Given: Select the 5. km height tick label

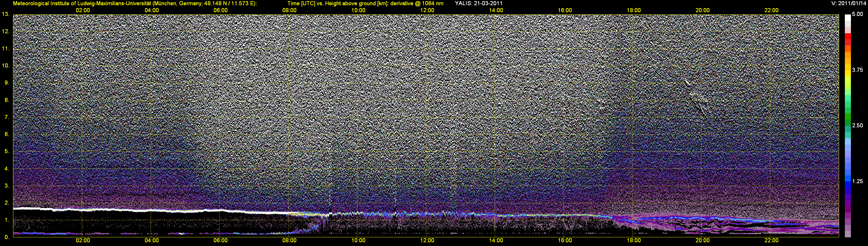Looking at the screenshot, I should coord(7,151).
